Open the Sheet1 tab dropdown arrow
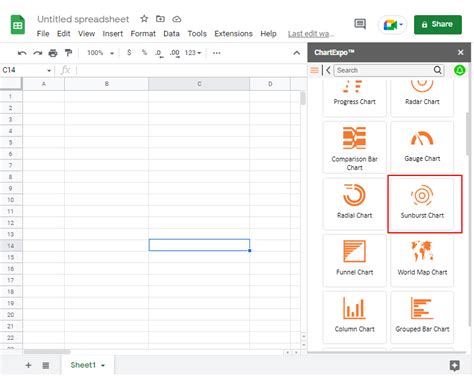The height and width of the screenshot is (387, 474). pyautogui.click(x=103, y=365)
